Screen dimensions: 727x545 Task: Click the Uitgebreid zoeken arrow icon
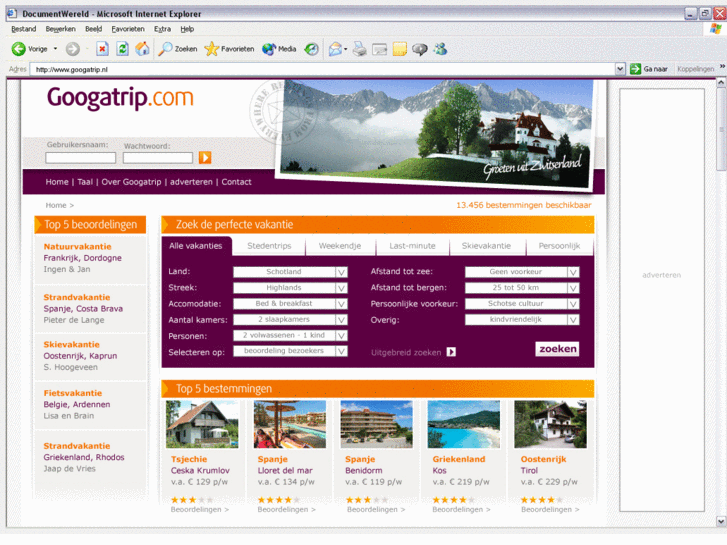point(451,352)
